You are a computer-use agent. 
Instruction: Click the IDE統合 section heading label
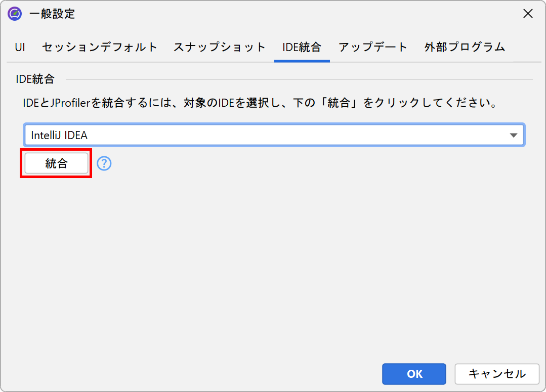(35, 79)
